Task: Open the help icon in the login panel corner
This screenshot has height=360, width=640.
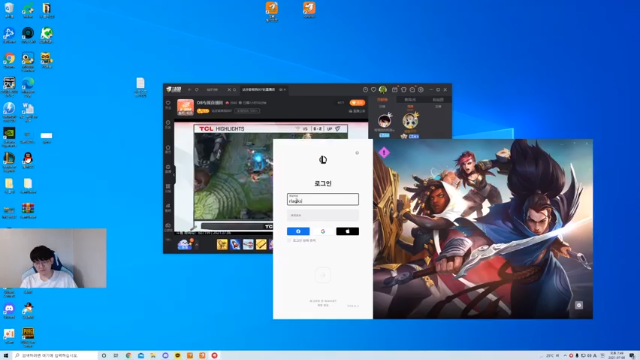Action: [x=357, y=153]
